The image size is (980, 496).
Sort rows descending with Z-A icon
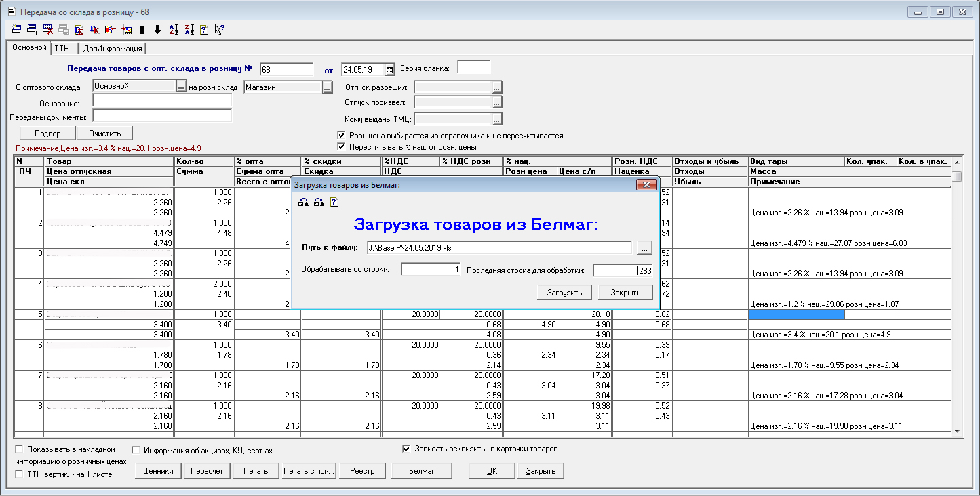point(189,29)
